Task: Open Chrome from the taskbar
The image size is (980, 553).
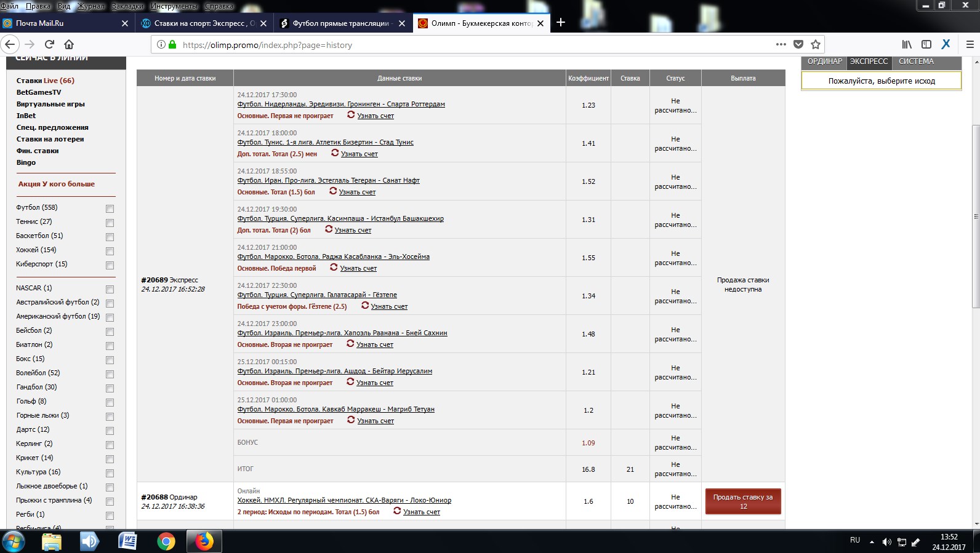Action: [166, 541]
